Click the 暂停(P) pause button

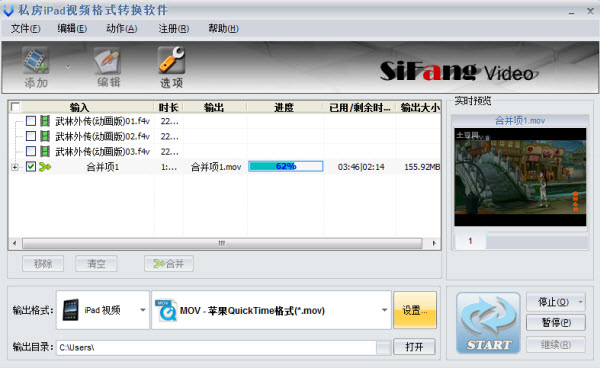tap(556, 322)
